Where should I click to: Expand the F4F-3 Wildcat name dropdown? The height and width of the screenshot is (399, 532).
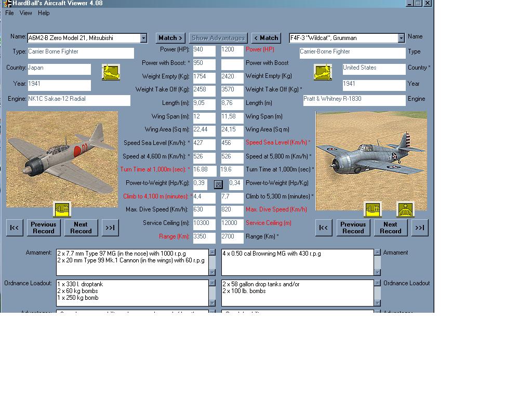tap(402, 38)
